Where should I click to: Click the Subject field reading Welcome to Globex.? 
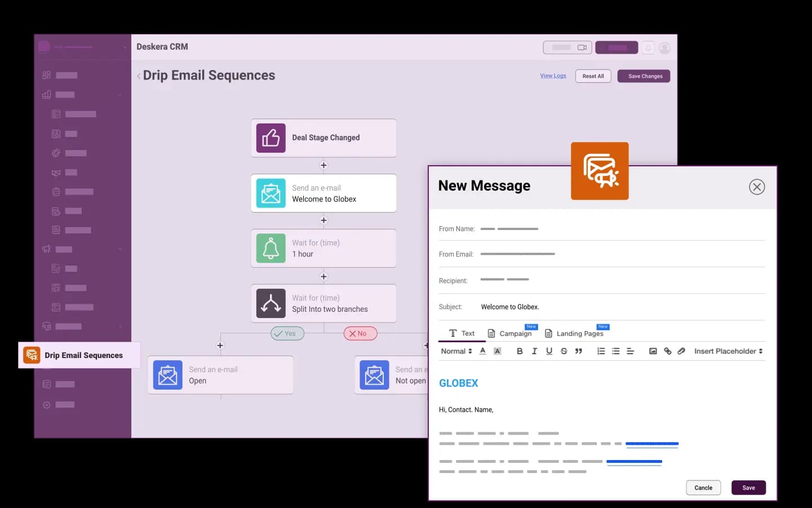(x=602, y=307)
